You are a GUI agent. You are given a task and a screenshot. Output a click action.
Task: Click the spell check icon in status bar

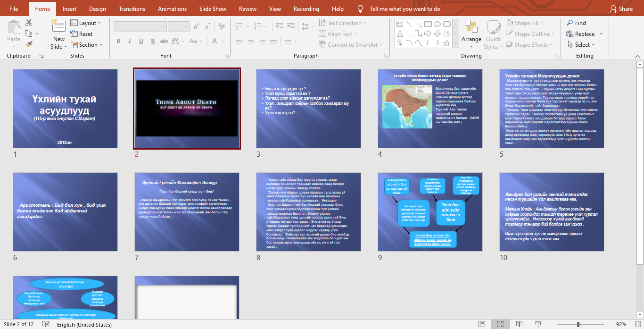click(46, 324)
